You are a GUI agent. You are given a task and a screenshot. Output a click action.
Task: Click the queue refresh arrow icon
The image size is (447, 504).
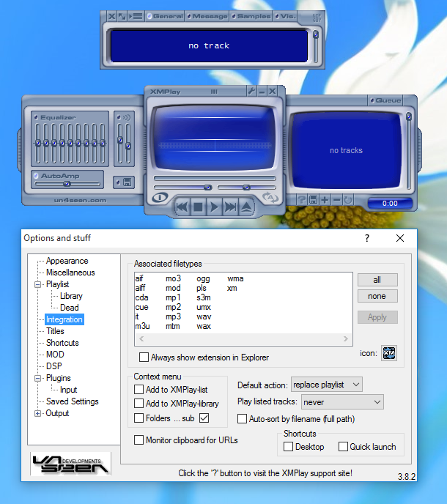(348, 200)
